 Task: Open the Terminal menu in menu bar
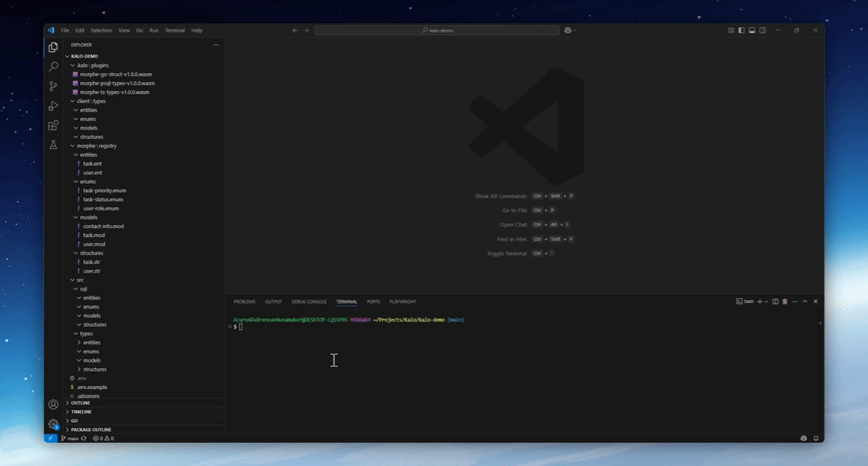click(174, 30)
